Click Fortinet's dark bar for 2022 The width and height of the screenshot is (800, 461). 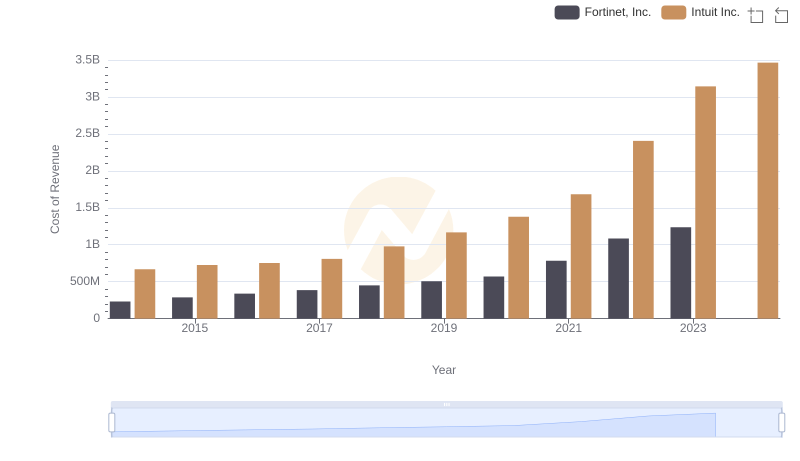click(618, 278)
